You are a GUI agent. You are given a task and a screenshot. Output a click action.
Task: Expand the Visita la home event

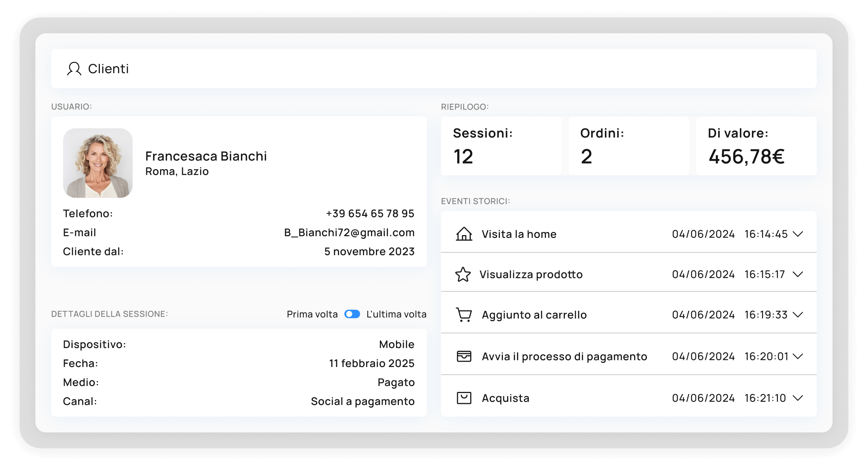(x=798, y=234)
